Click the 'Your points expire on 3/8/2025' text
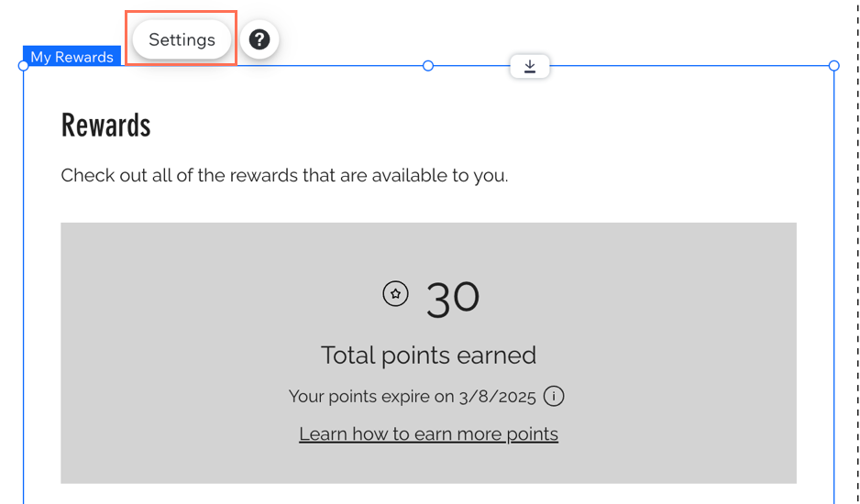The height and width of the screenshot is (504, 860). [413, 397]
